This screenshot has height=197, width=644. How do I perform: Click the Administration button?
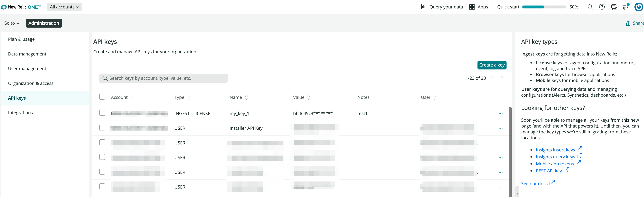(x=44, y=23)
